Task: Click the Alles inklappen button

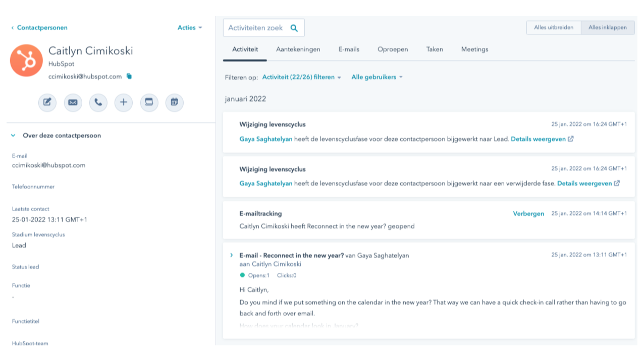Action: tap(608, 28)
